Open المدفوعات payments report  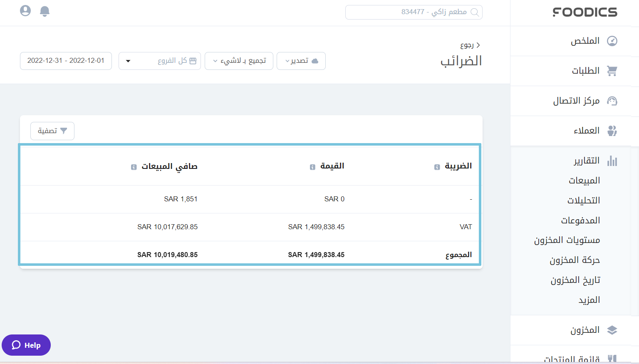pyautogui.click(x=580, y=220)
